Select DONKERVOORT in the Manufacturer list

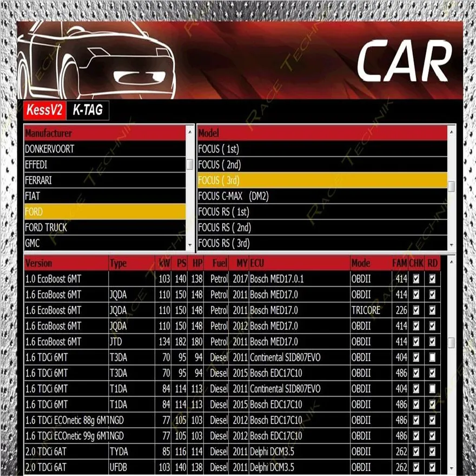coord(105,149)
